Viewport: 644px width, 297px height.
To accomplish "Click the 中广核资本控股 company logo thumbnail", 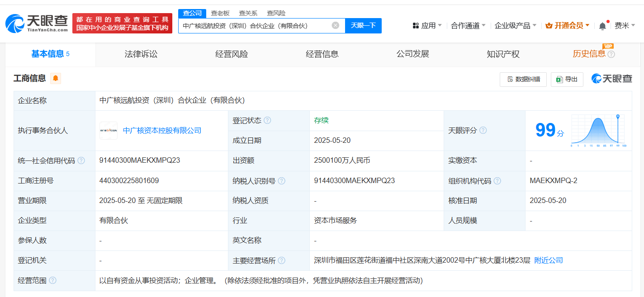I will point(109,131).
